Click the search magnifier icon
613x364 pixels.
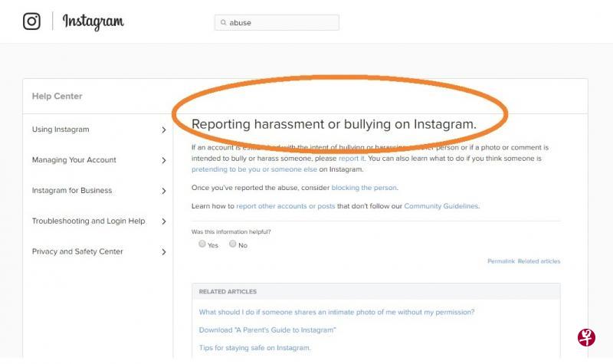223,22
